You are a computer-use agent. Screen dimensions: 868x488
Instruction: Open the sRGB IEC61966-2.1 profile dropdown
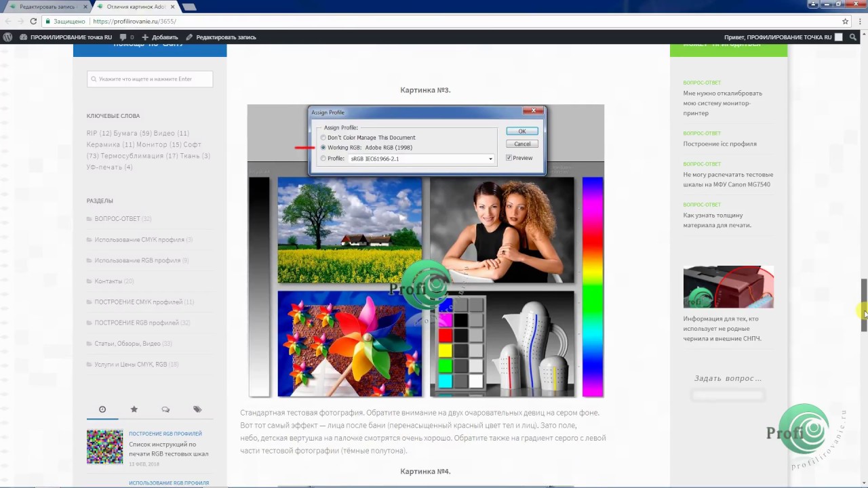[x=422, y=159]
